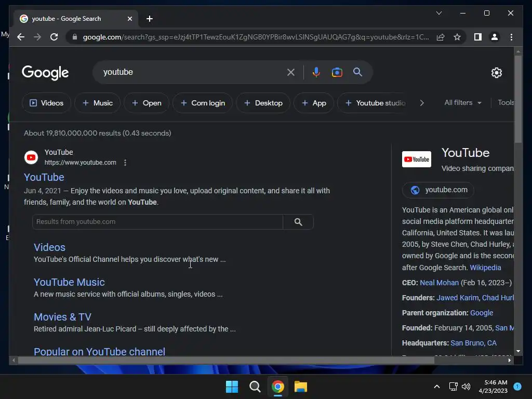Image resolution: width=532 pixels, height=399 pixels.
Task: Open the Movies & TV sitelink
Action: coord(62,317)
